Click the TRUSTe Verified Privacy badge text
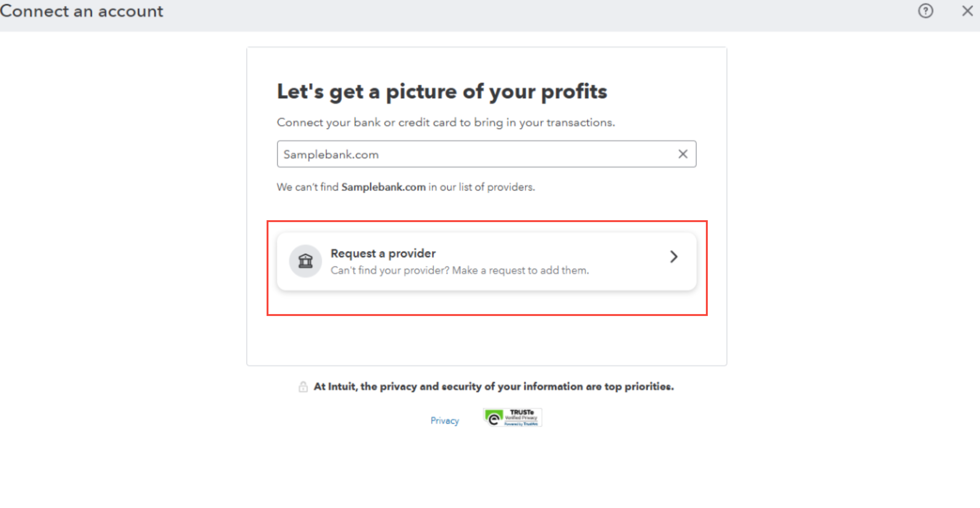Screen dimensions: 980x508 coord(522,417)
